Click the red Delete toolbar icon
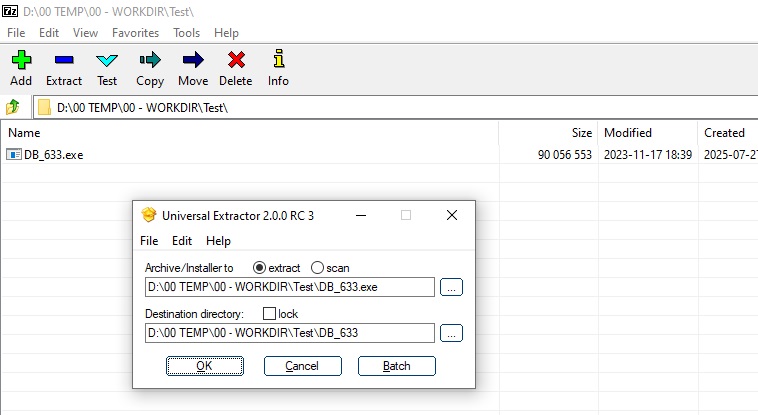 coord(236,60)
